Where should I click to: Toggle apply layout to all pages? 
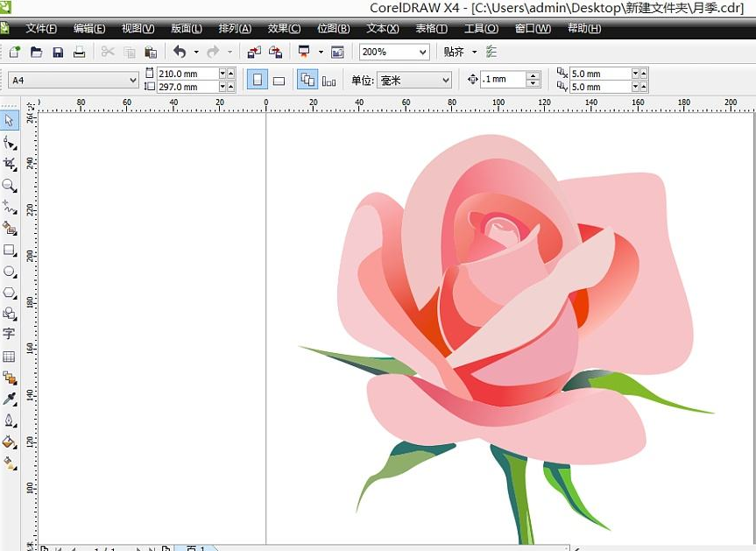pos(307,81)
